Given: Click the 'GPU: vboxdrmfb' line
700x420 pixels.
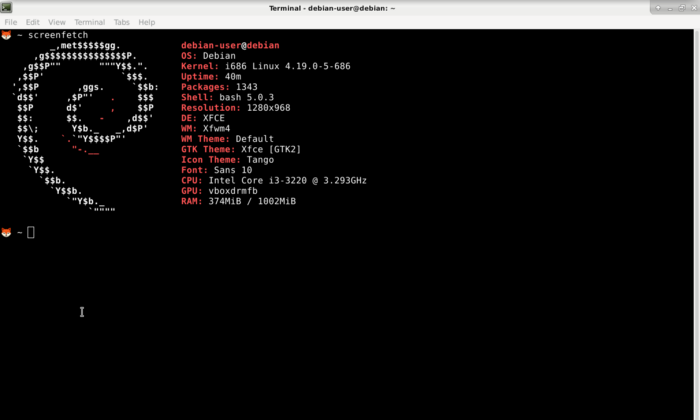Looking at the screenshot, I should tap(219, 191).
